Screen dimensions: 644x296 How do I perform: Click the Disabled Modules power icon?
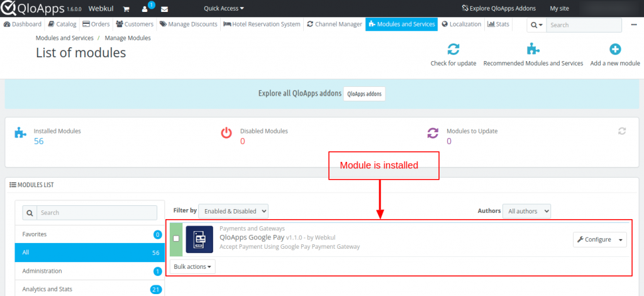tap(226, 133)
